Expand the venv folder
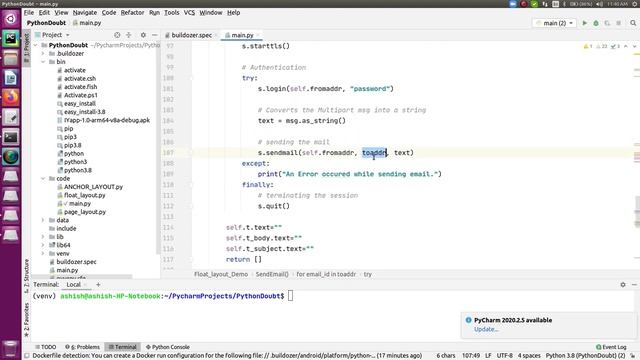The image size is (640, 360). pyautogui.click(x=43, y=254)
